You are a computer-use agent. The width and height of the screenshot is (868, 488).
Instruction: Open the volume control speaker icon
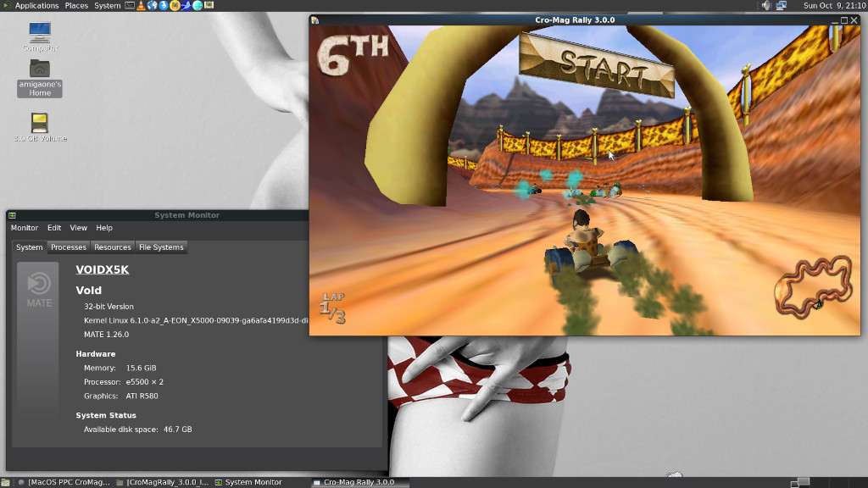point(766,6)
